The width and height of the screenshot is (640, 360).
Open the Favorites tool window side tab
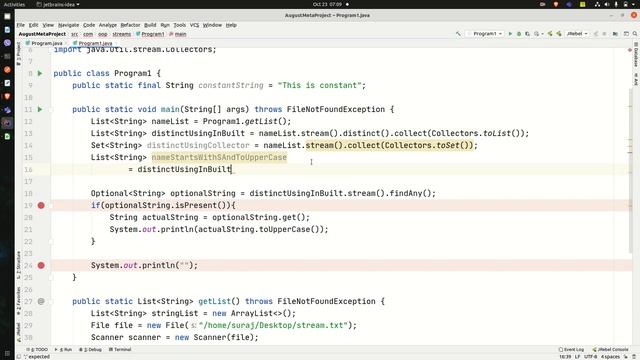(18, 301)
